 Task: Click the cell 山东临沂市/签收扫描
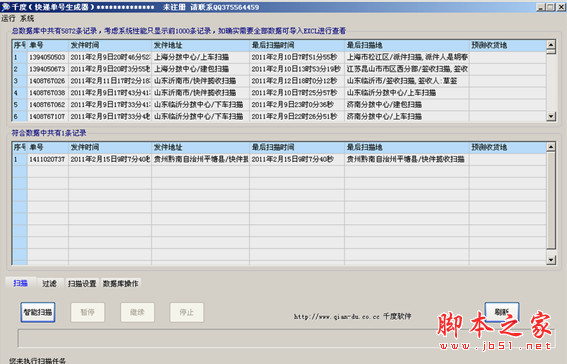(x=407, y=81)
